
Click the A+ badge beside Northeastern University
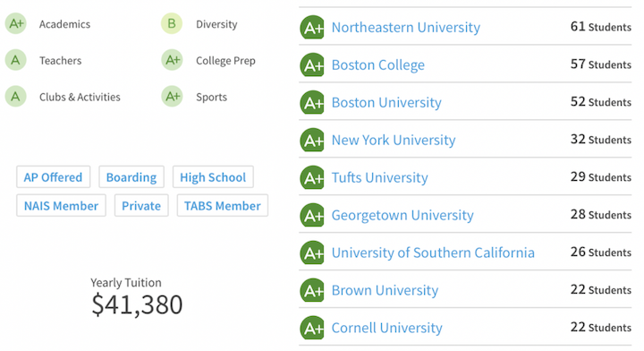pos(312,27)
